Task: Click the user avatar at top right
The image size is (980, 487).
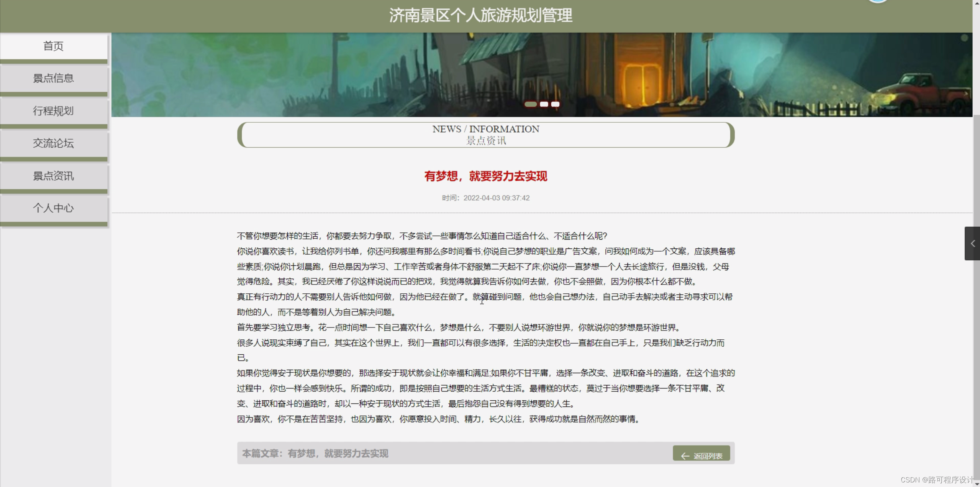Action: click(x=877, y=2)
